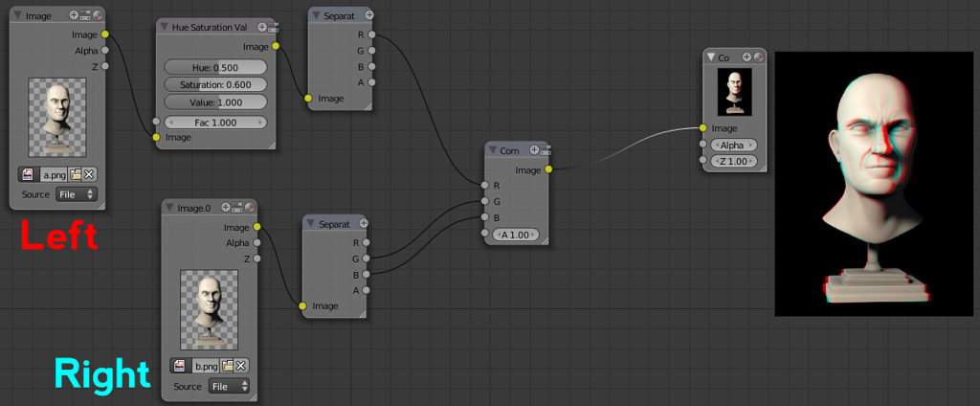
Task: Click the A 1.00 field on Com node
Action: click(516, 236)
